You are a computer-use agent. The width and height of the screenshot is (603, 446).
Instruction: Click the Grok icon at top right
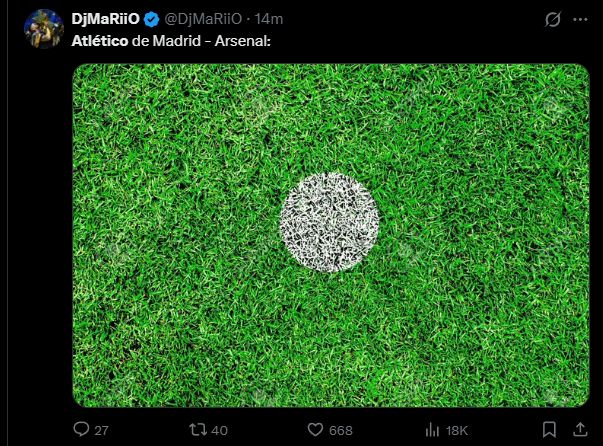point(549,20)
